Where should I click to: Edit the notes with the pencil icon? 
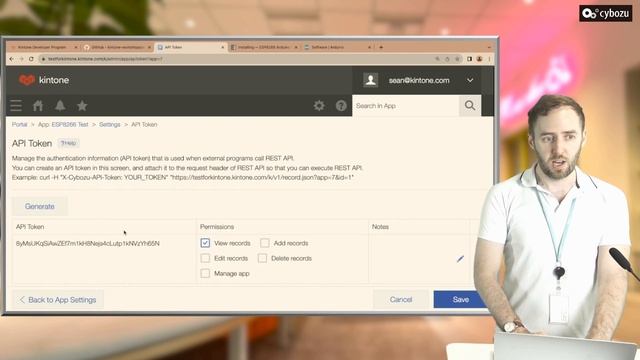460,259
